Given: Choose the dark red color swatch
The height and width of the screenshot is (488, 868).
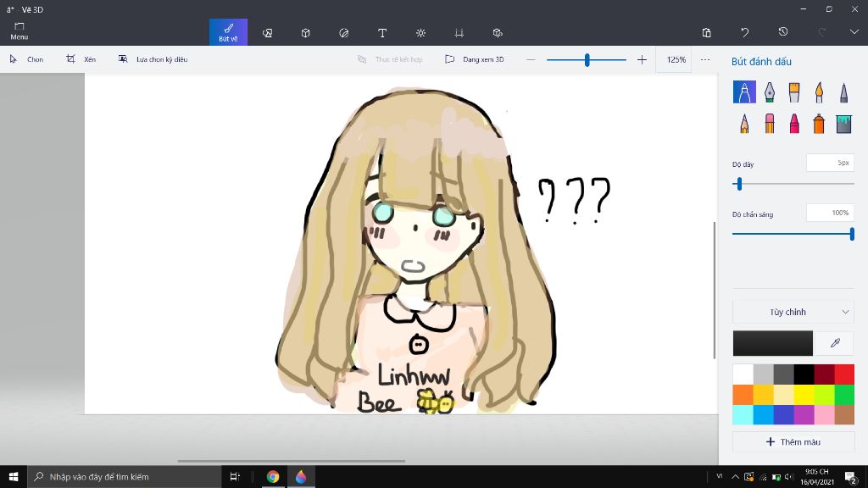Looking at the screenshot, I should click(x=824, y=374).
